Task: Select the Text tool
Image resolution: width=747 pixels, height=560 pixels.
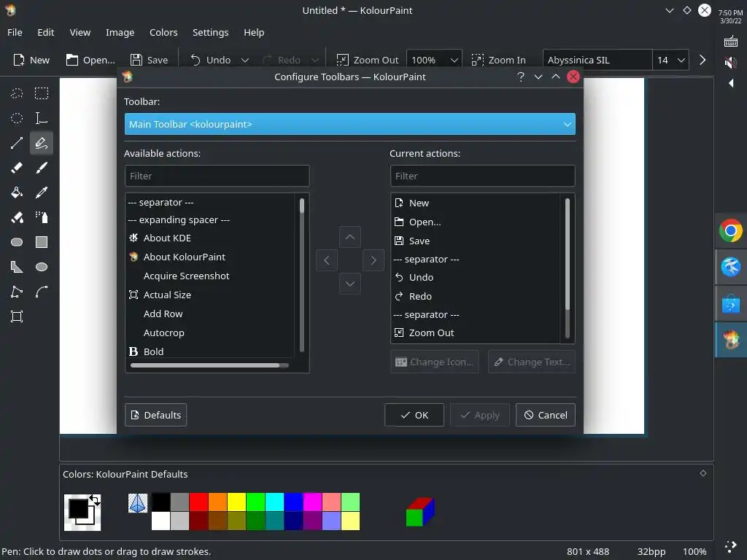Action: coord(42,118)
